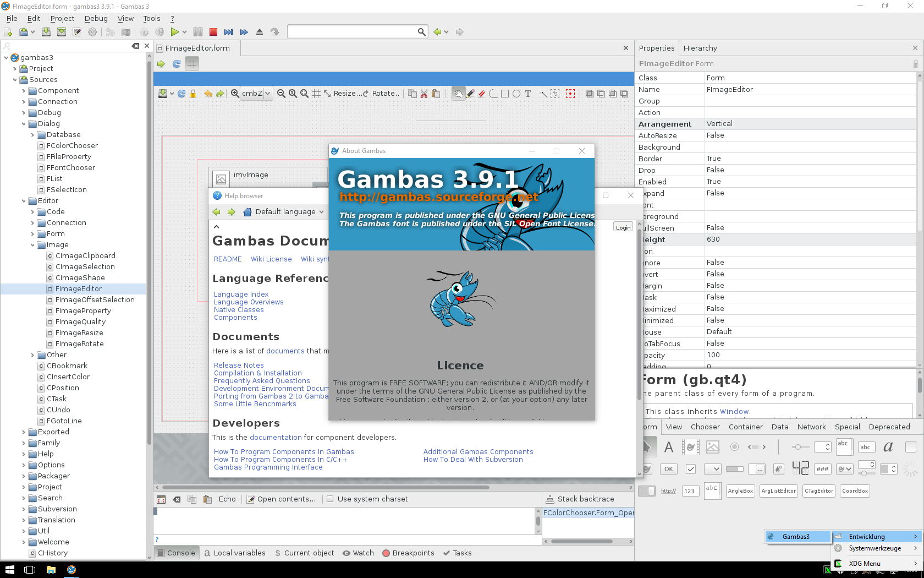Select the URL label control in toolbox

click(x=668, y=491)
